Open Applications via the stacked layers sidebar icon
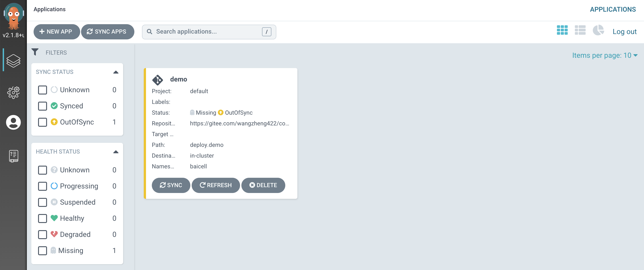The height and width of the screenshot is (270, 644). [13, 61]
